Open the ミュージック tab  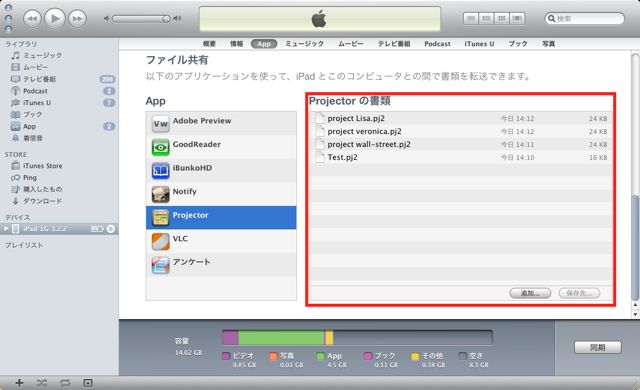pos(304,44)
